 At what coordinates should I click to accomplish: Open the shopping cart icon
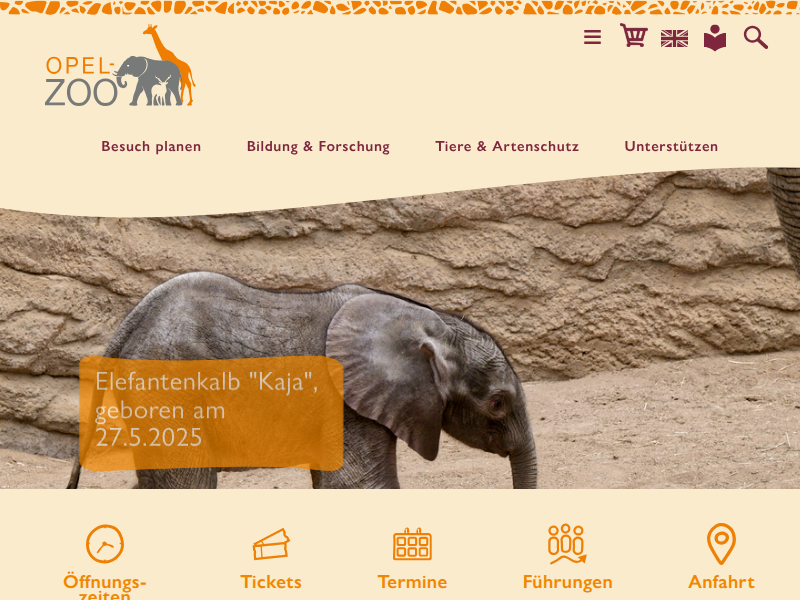point(634,35)
